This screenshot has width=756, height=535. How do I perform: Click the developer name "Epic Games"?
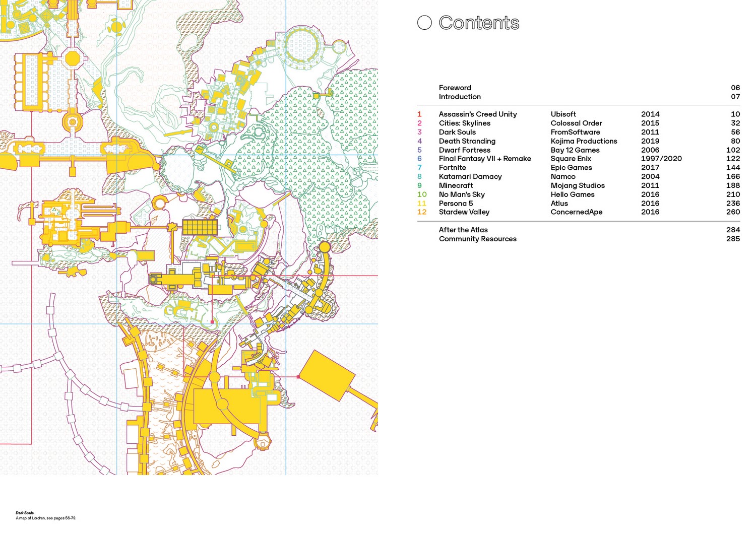(x=572, y=168)
